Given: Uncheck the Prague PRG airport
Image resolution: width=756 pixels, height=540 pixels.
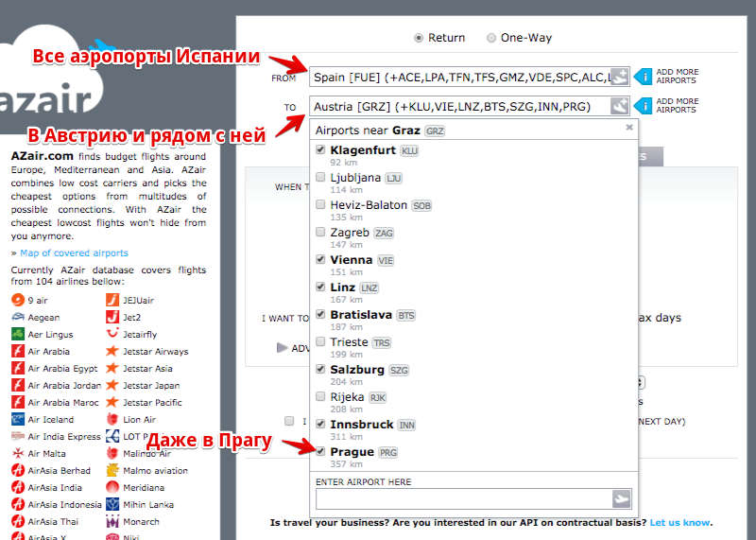Looking at the screenshot, I should 320,452.
